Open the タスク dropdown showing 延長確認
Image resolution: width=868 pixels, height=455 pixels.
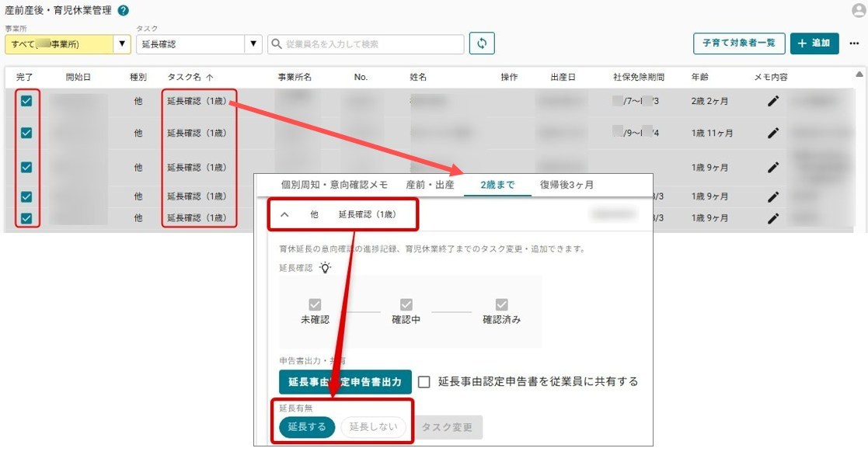pyautogui.click(x=199, y=44)
